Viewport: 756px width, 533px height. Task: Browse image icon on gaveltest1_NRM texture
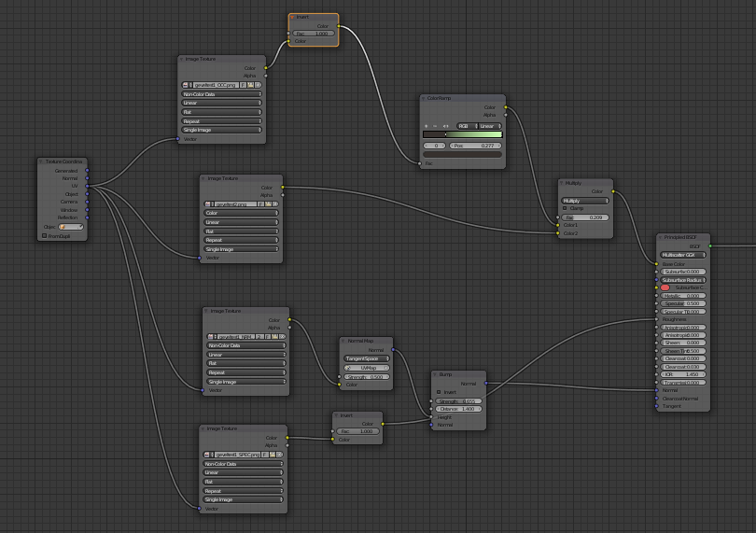click(x=211, y=337)
